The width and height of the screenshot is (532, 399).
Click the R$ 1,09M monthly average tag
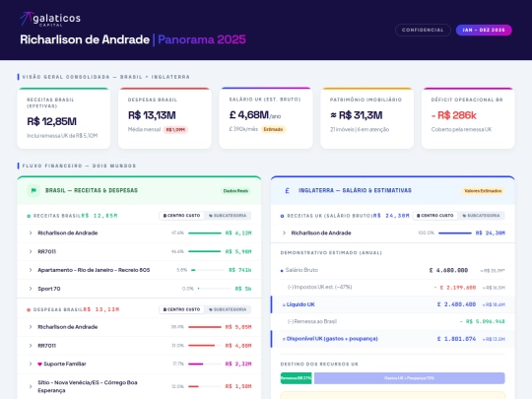point(175,130)
